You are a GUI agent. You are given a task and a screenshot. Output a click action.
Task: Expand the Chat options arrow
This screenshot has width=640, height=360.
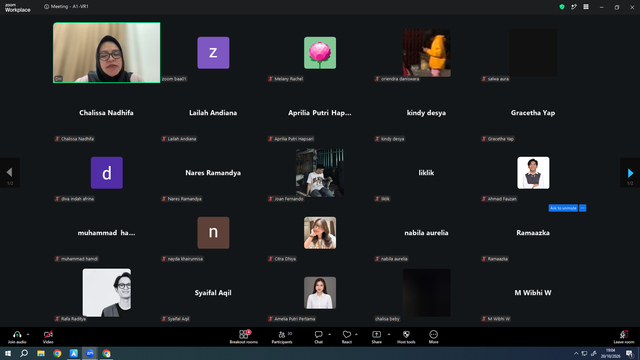click(329, 334)
